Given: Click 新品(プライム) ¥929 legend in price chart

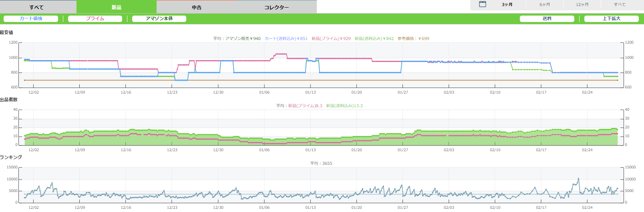Looking at the screenshot, I should point(331,39).
